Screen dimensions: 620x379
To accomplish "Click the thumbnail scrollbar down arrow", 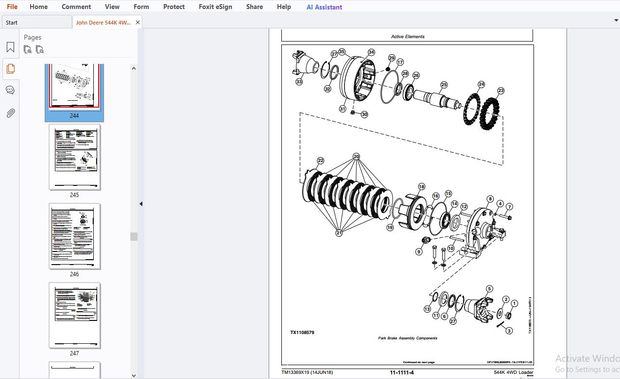I will [x=134, y=375].
